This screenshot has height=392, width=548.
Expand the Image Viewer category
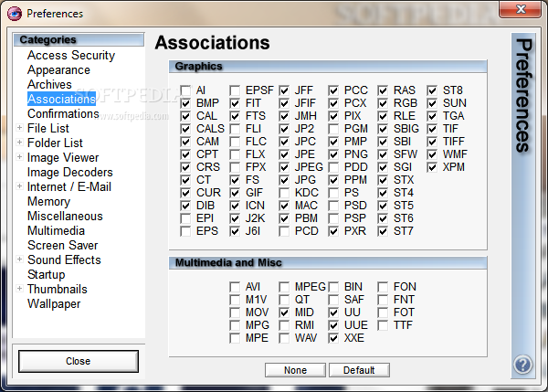[20, 157]
